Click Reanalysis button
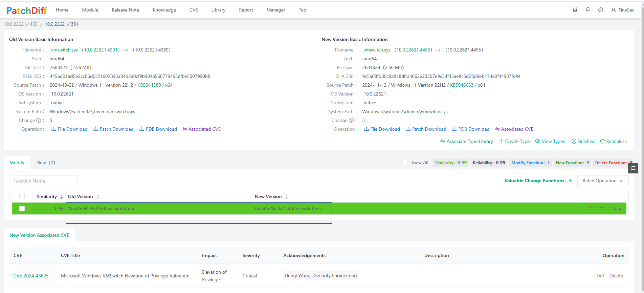644x293 pixels. click(614, 141)
